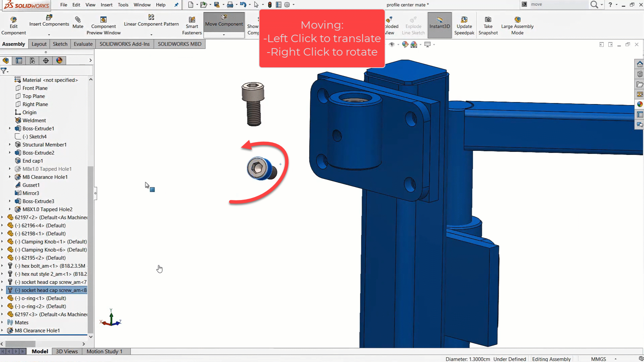Open Move Component dropdown arrow
The image size is (644, 362).
(224, 35)
